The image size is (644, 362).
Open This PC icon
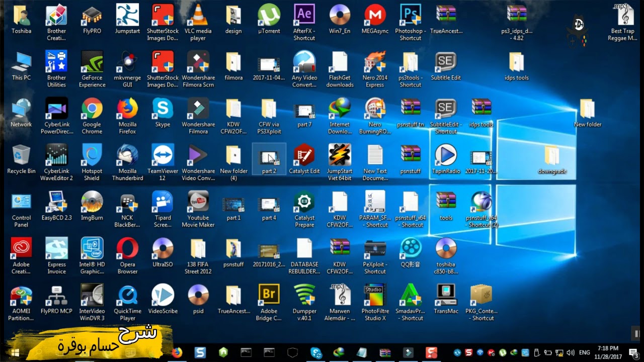(x=21, y=62)
